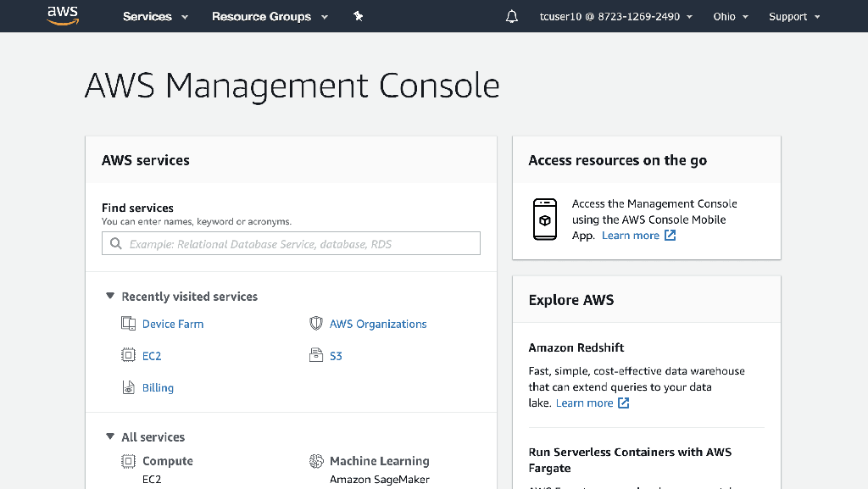
Task: Click Run Serverless Containers with AWS Fargate heading
Action: 630,460
